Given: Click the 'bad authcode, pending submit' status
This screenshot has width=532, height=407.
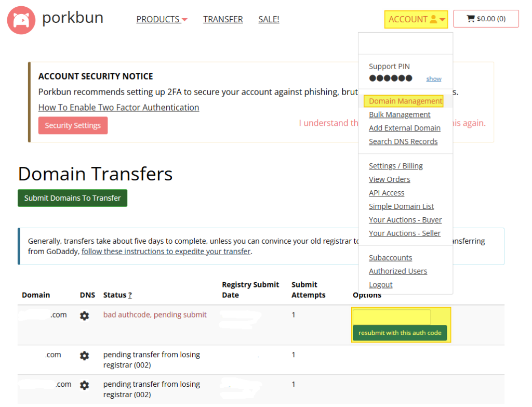Looking at the screenshot, I should pyautogui.click(x=155, y=314).
